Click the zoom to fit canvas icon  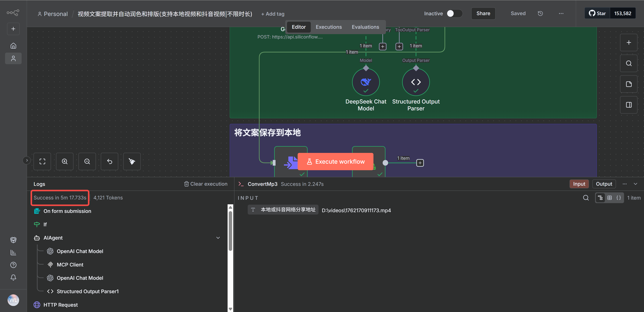click(x=42, y=161)
